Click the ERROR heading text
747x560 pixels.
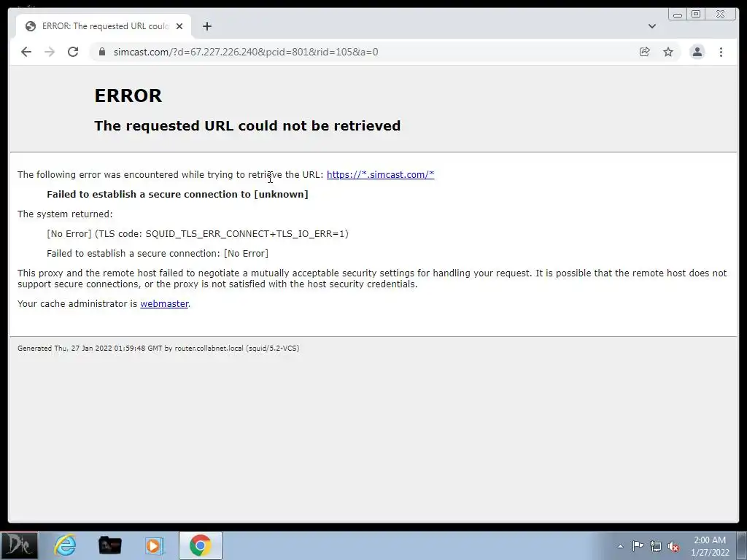pyautogui.click(x=128, y=96)
